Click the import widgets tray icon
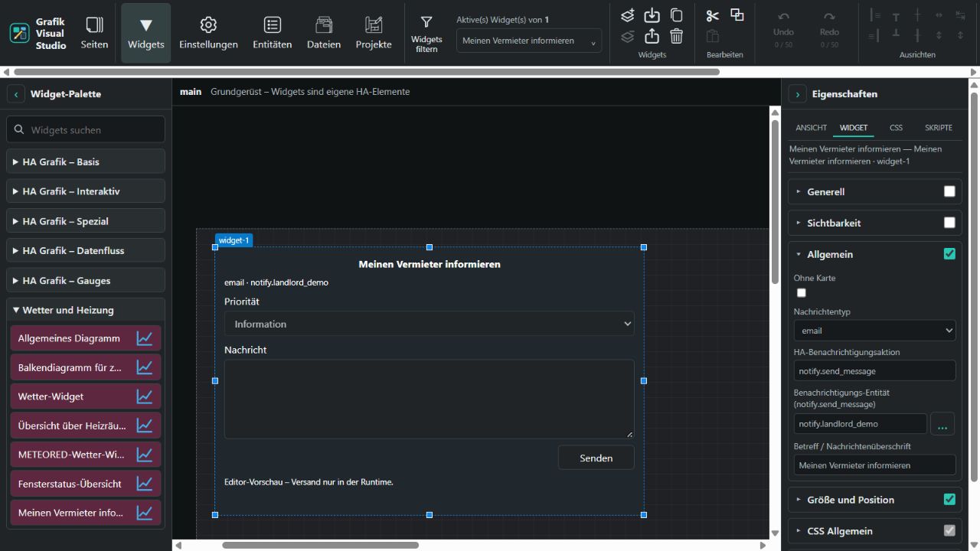This screenshot has width=980, height=551. [652, 15]
